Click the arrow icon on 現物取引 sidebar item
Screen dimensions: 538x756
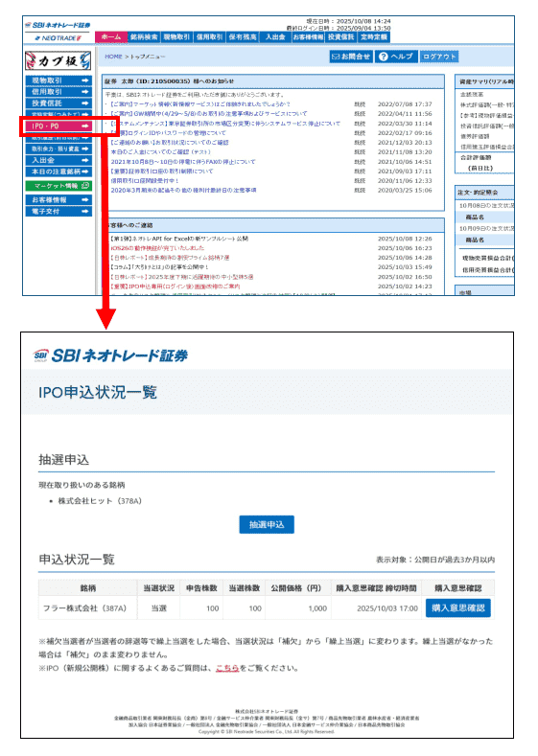coord(85,80)
